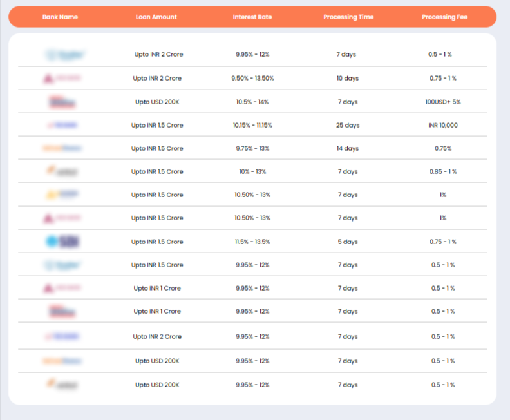This screenshot has width=510, height=420.
Task: Select the 100USD+ 5% processing fee
Action: (442, 102)
